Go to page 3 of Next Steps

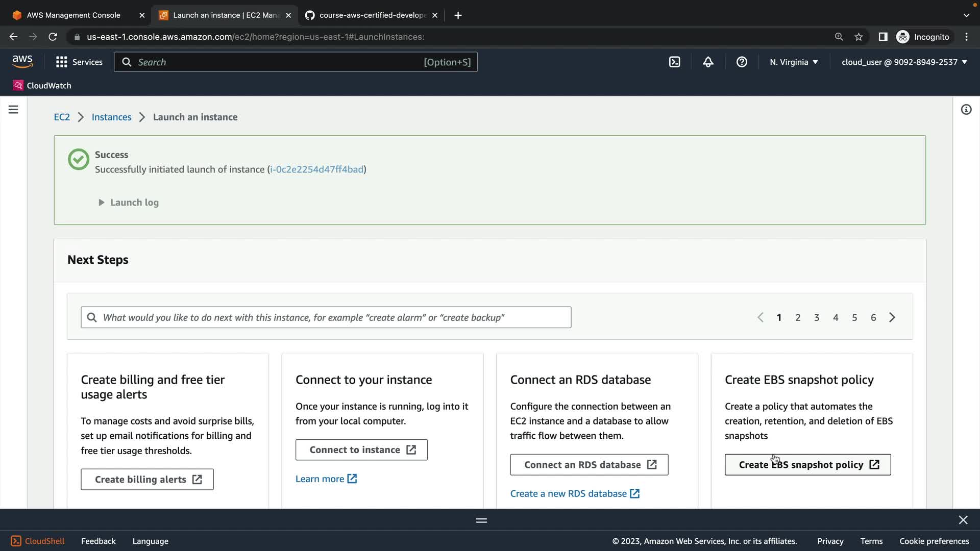click(x=817, y=317)
